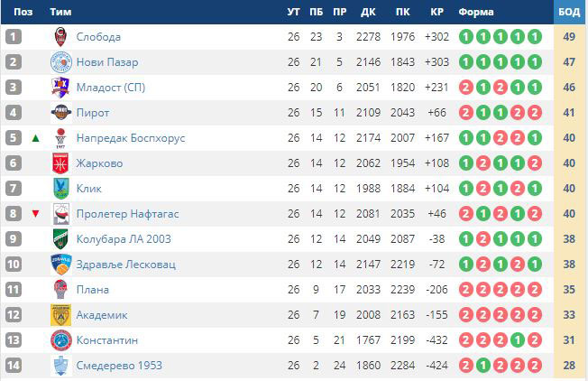Image resolution: width=588 pixels, height=381 pixels.
Task: Click the Пирот basketball logo
Action: point(60,113)
